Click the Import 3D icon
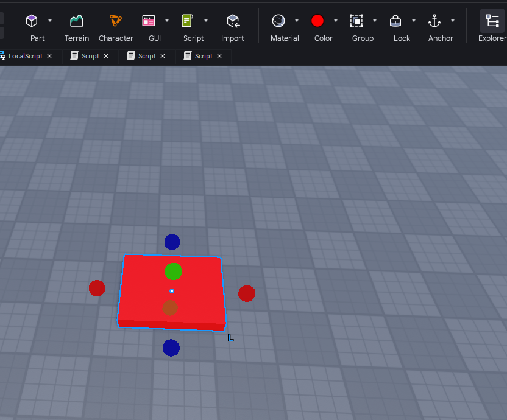Screen dimensions: 507x420 232,21
